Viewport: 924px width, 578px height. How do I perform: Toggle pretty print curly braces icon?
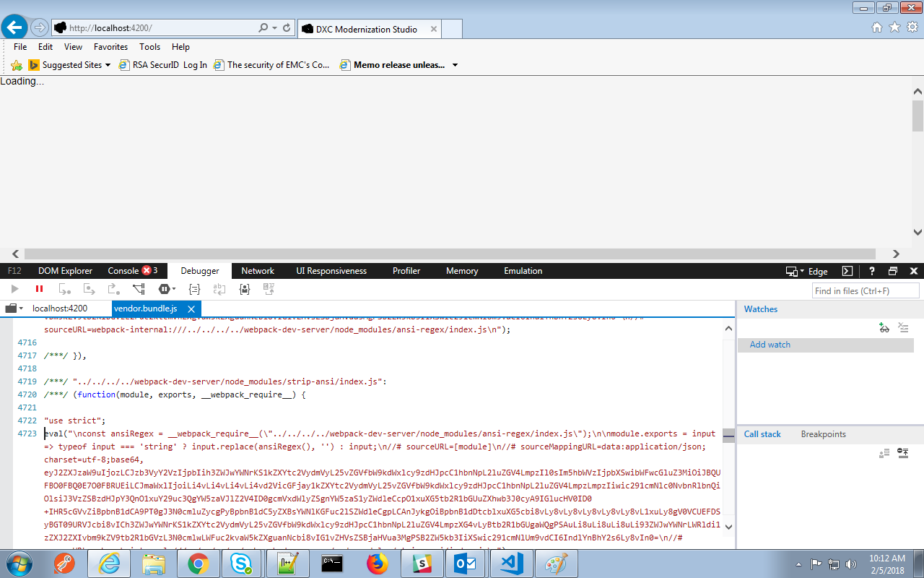tap(194, 289)
